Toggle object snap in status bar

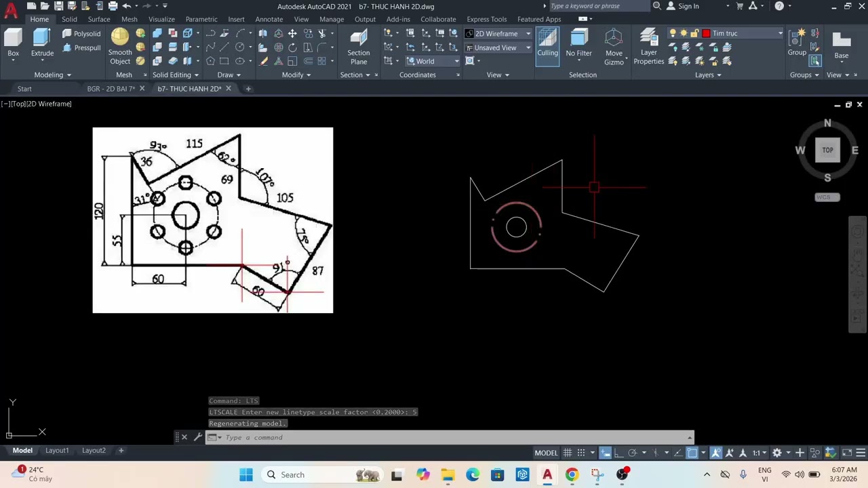tap(692, 453)
